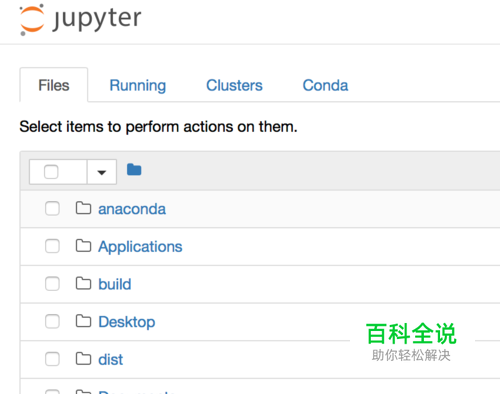Open the Applications folder link

coord(140,247)
